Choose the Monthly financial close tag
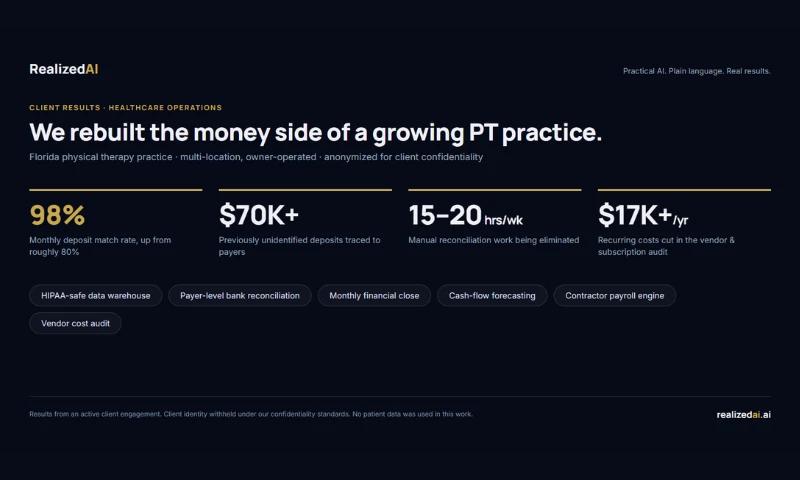The image size is (800, 480). click(374, 295)
